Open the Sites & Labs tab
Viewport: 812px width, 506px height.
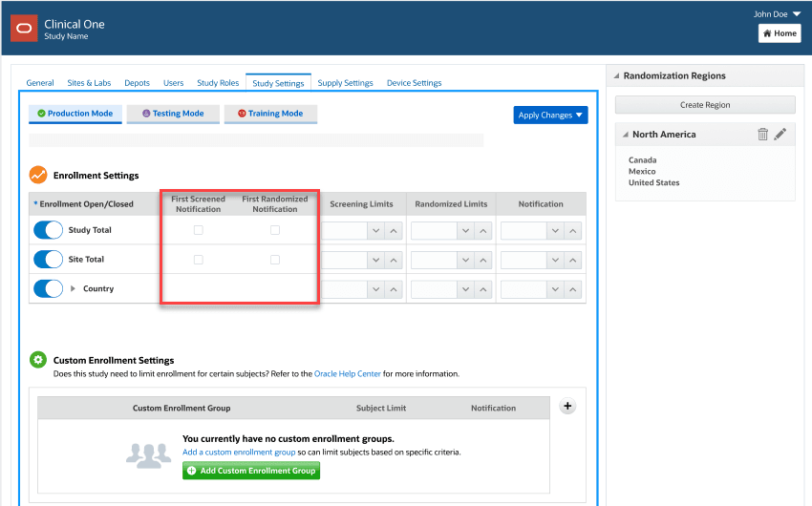click(x=89, y=83)
